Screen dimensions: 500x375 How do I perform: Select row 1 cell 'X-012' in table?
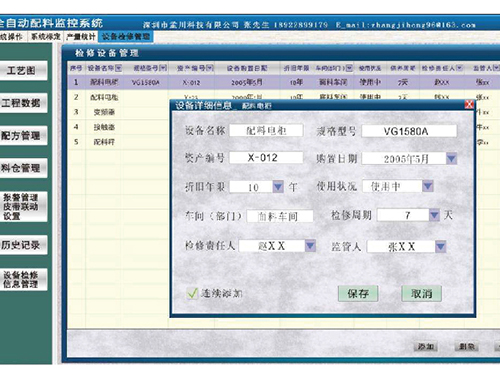tap(191, 82)
